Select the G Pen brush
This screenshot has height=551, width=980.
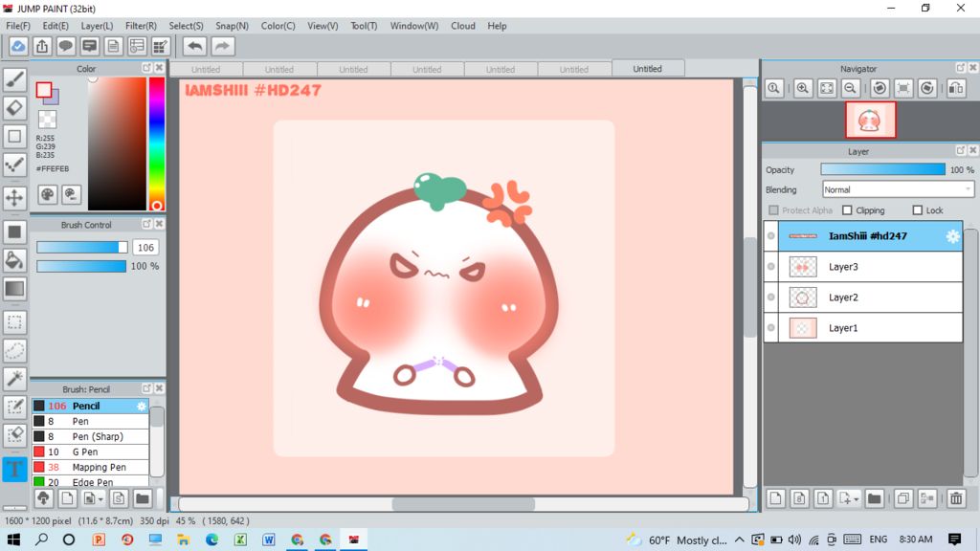(91, 452)
